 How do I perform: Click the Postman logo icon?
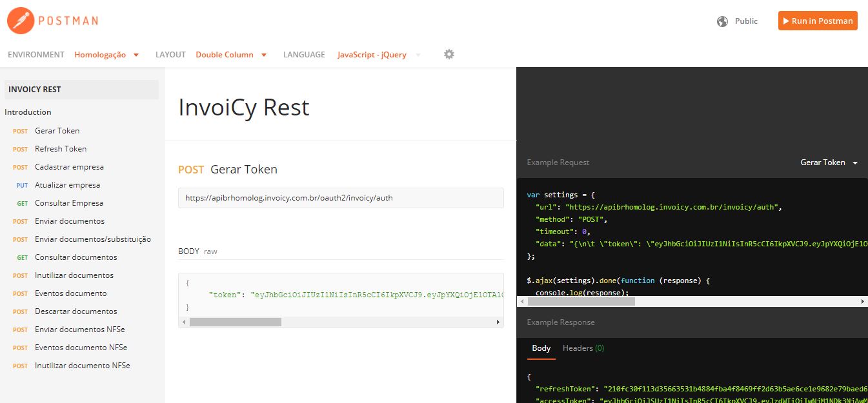20,21
